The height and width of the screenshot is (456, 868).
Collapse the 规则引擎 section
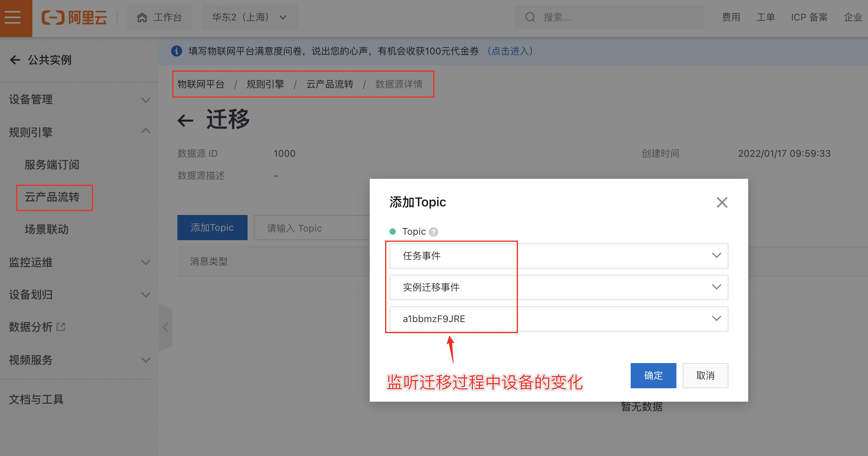pyautogui.click(x=79, y=132)
